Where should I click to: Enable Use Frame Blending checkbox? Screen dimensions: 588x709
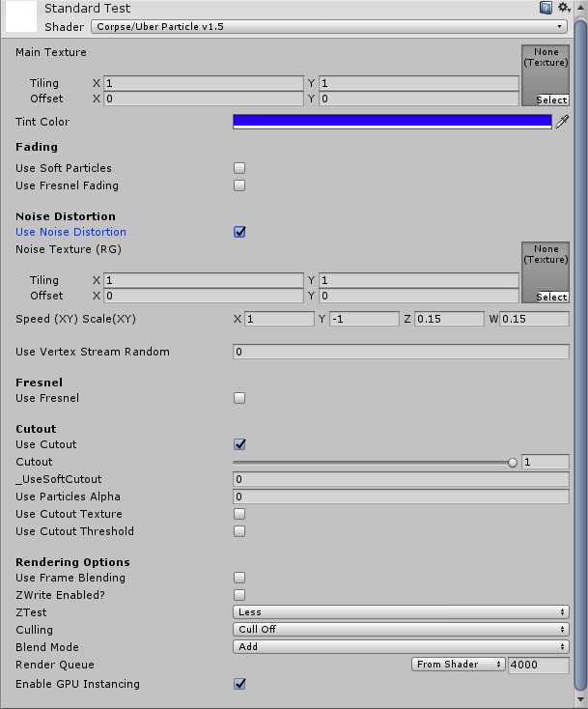(239, 578)
